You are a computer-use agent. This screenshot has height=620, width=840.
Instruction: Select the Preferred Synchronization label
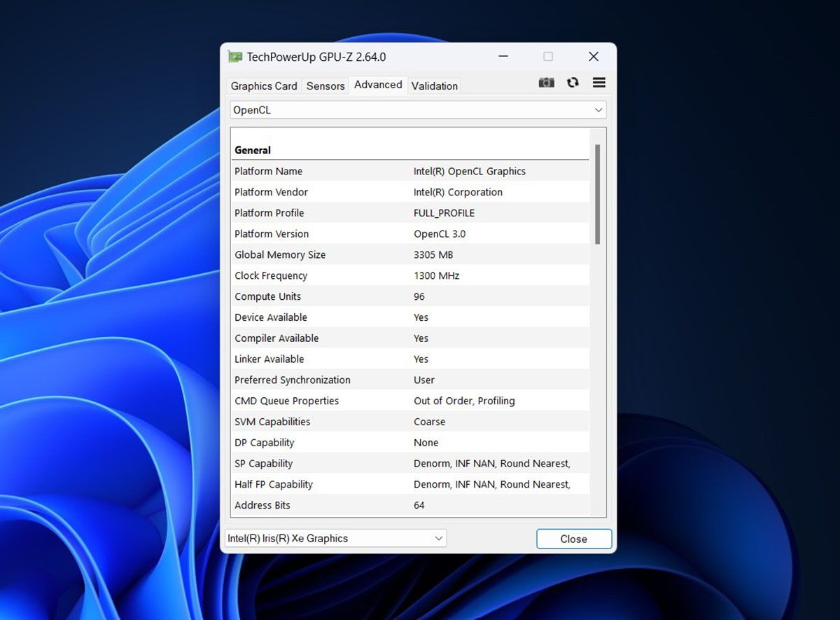click(x=293, y=380)
